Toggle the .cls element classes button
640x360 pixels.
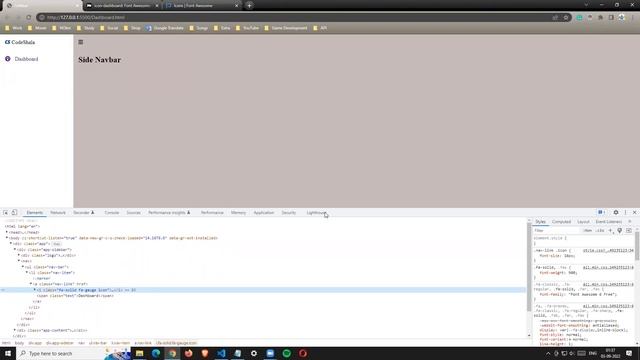coord(600,231)
